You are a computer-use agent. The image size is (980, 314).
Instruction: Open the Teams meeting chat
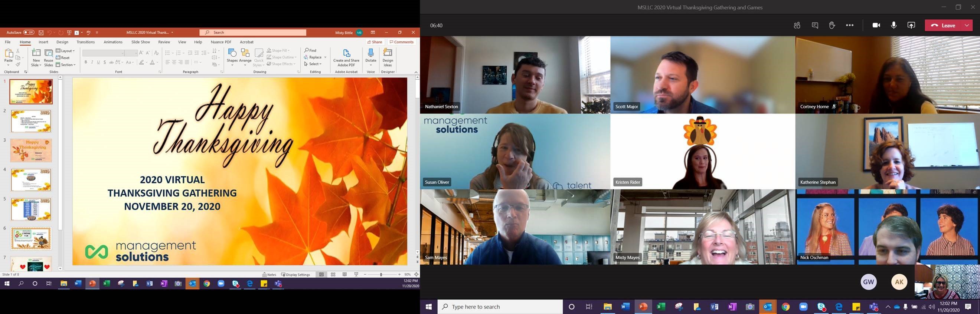[815, 26]
